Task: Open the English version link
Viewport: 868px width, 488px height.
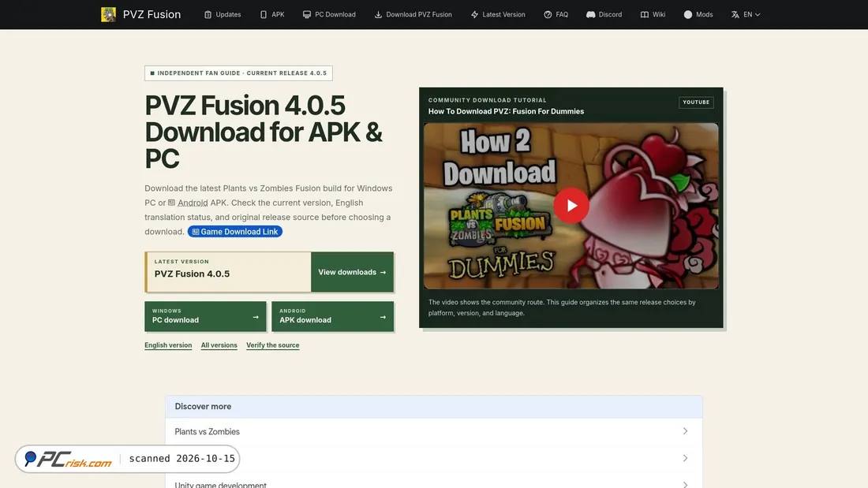Action: click(x=168, y=345)
